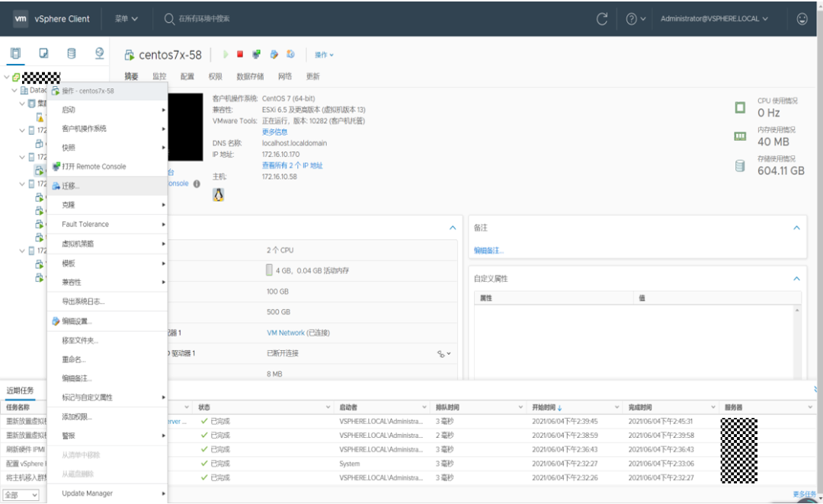Choose 迁移... from the context menu

[107, 186]
